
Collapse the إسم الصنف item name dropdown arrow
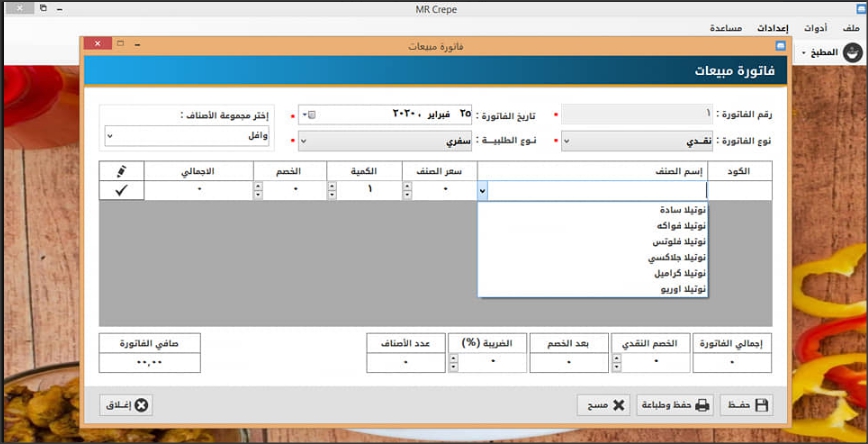click(x=483, y=190)
